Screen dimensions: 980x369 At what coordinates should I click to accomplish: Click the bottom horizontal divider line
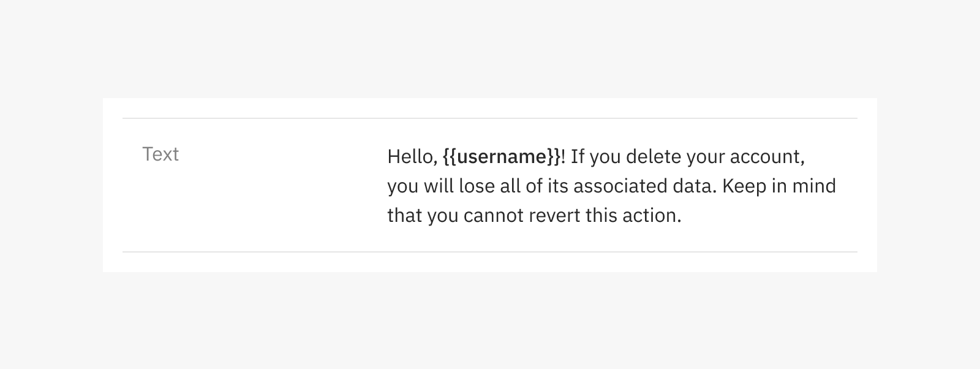(x=490, y=252)
